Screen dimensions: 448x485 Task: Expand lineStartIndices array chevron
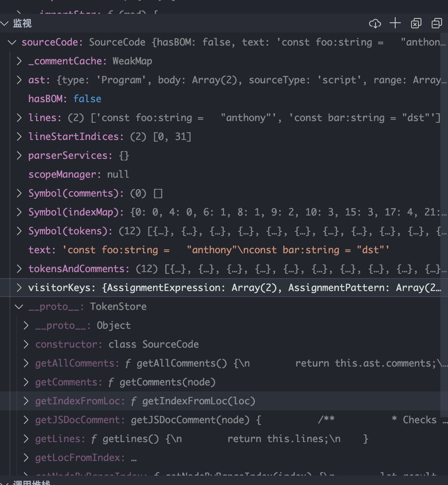click(x=19, y=136)
